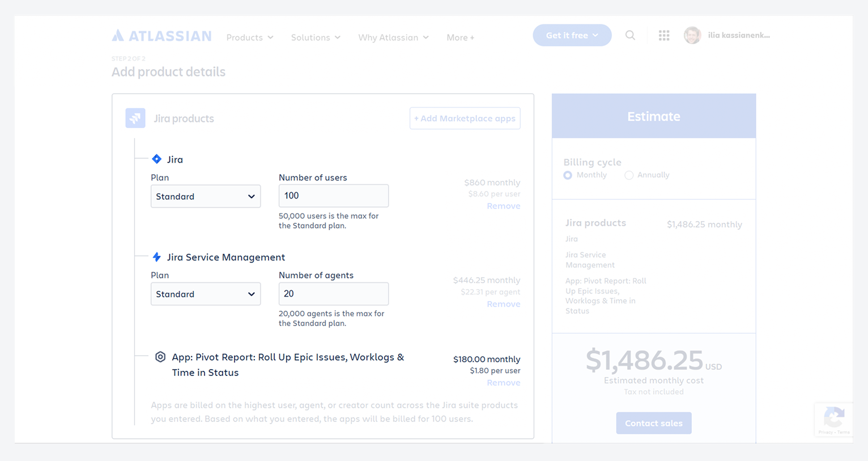Expand the Why Atlassian menu
The height and width of the screenshot is (461, 868).
click(x=393, y=37)
